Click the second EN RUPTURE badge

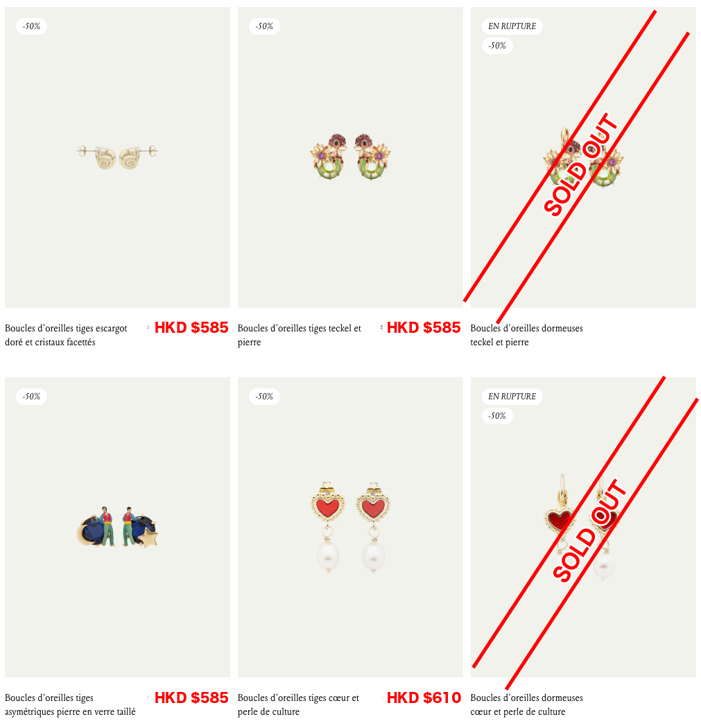tap(512, 397)
